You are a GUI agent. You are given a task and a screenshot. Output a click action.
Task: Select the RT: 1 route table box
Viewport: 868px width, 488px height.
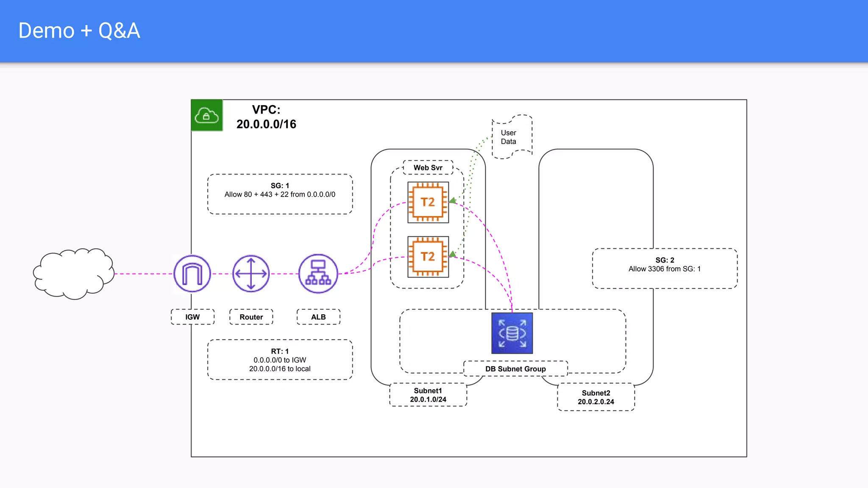[x=280, y=360]
